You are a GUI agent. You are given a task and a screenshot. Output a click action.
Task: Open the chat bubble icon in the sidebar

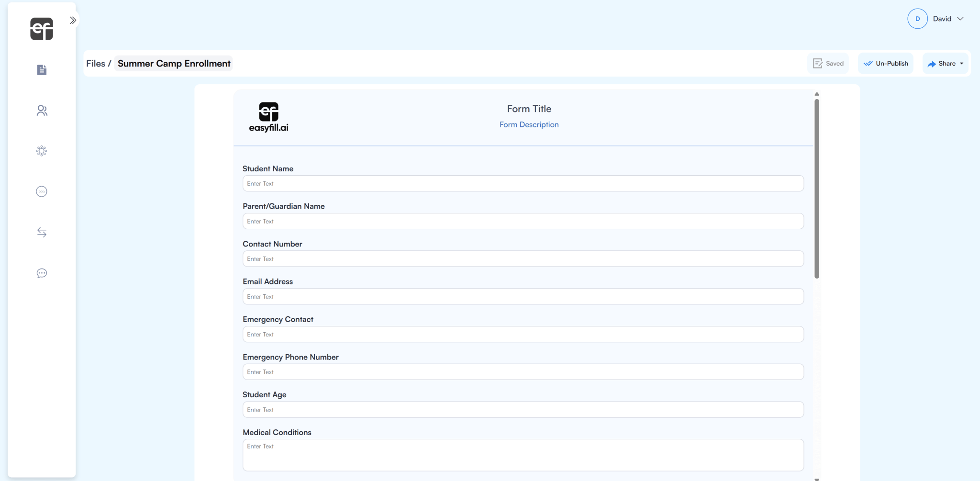coord(42,273)
